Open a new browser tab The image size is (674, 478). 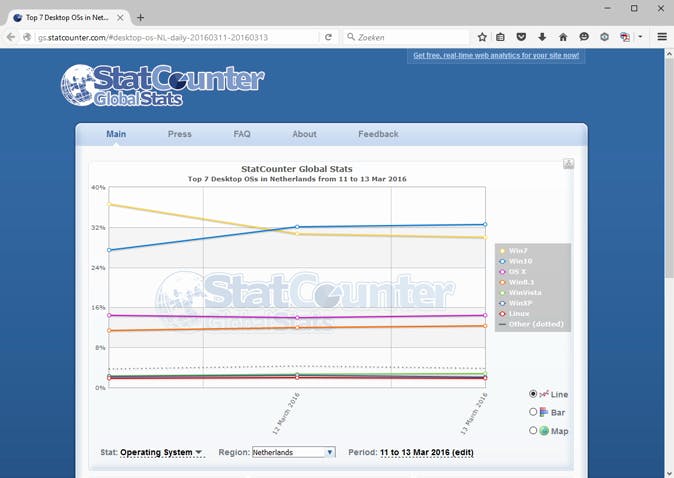point(140,18)
